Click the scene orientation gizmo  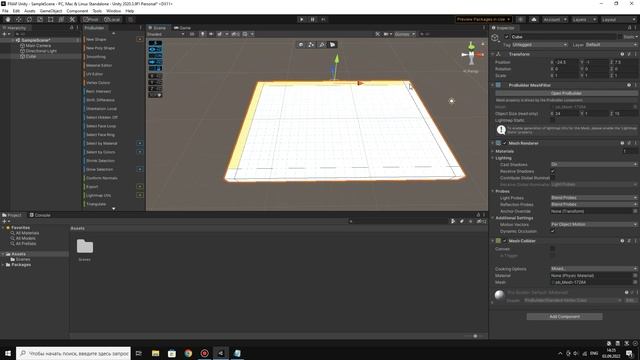tap(471, 55)
